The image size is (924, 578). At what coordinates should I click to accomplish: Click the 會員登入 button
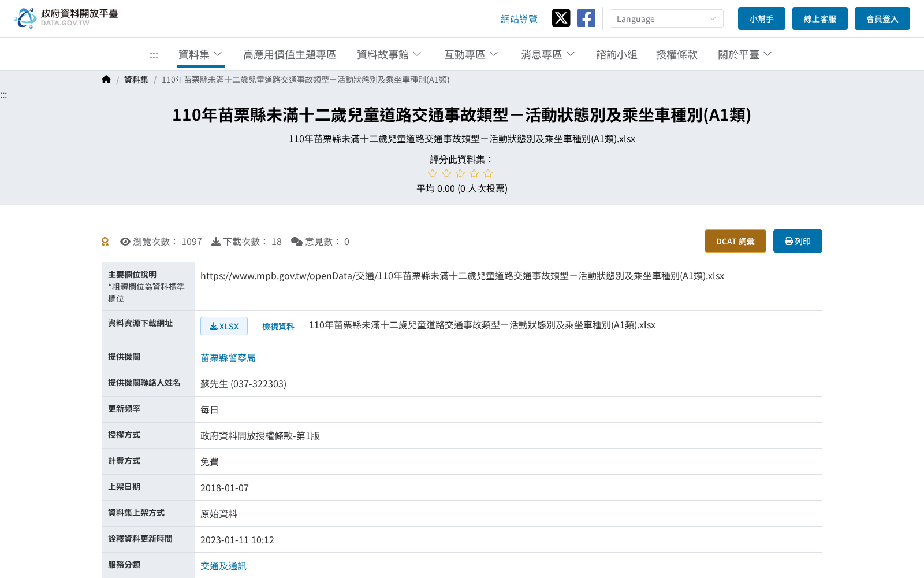tap(882, 18)
